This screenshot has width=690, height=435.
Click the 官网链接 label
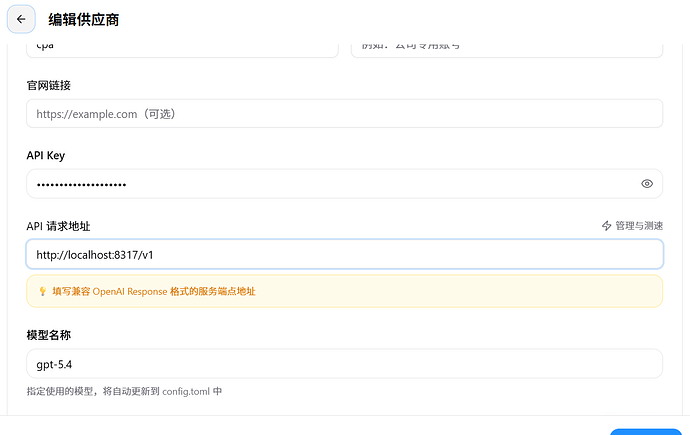click(48, 85)
